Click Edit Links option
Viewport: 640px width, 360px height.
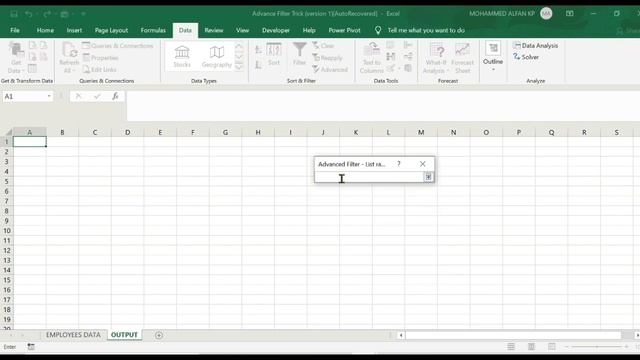[100, 69]
